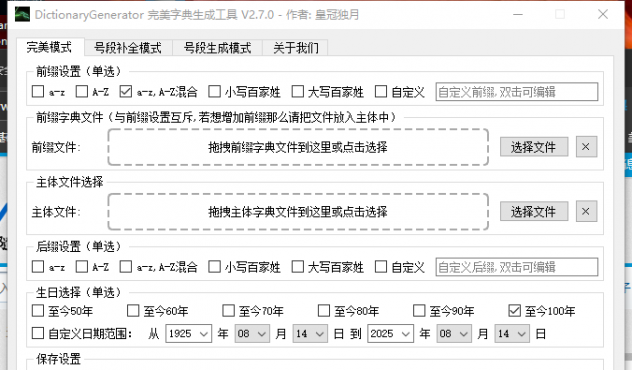Check prefix 小写百家姓 option
This screenshot has width=632, height=370.
click(x=214, y=91)
